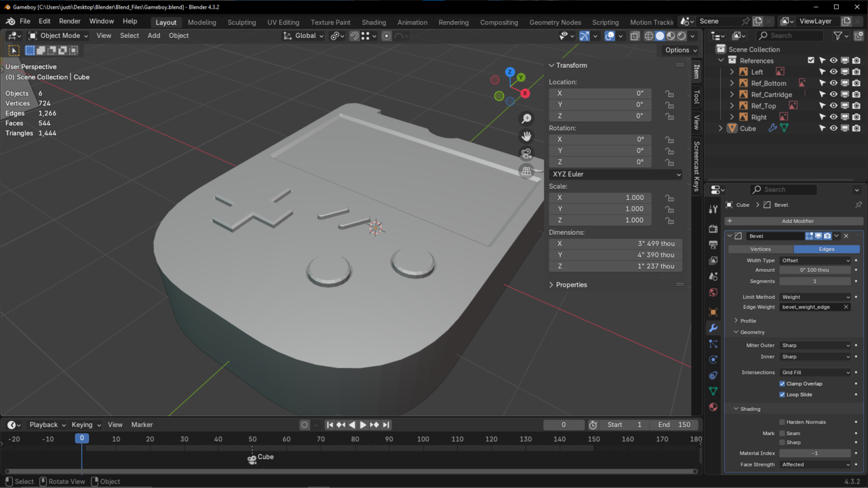
Task: Click the zoom viewport magnifier icon
Action: point(526,119)
